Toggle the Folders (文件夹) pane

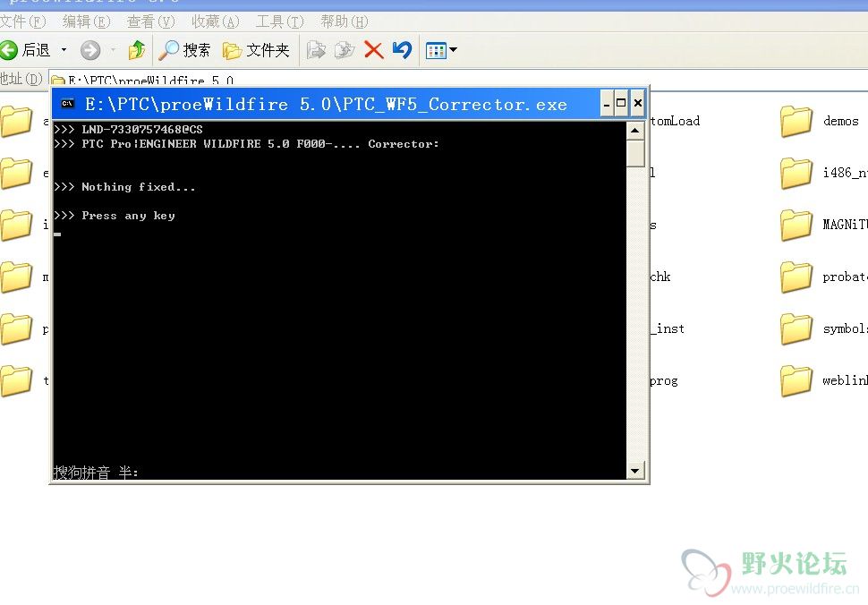256,50
